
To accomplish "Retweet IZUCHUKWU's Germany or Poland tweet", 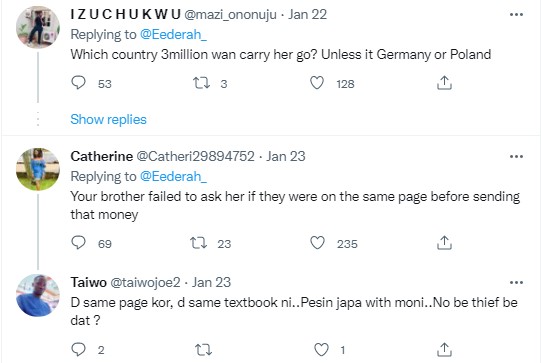I will (x=201, y=83).
